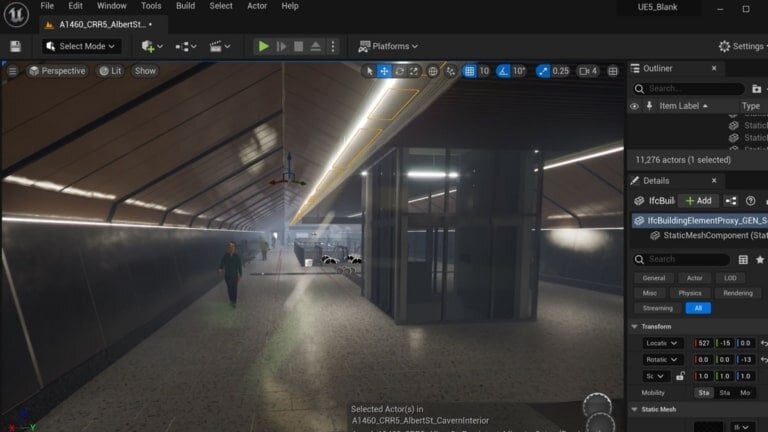The width and height of the screenshot is (768, 432).
Task: Sort Outliner by Item Label
Action: (683, 106)
